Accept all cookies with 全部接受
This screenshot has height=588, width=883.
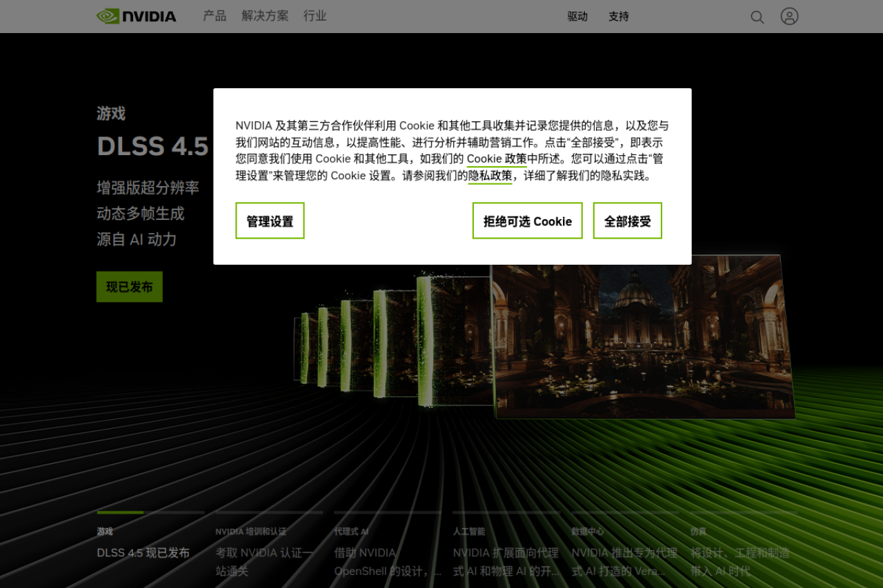tap(627, 221)
